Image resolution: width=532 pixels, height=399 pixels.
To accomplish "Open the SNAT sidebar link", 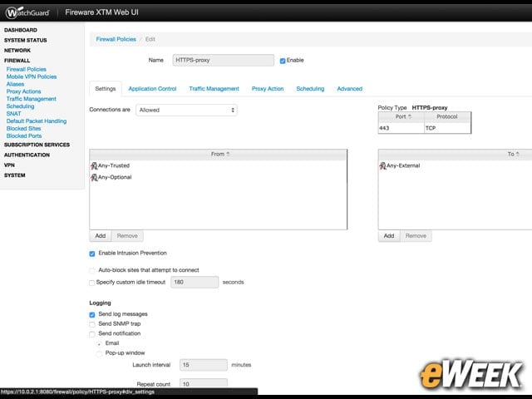I will (x=13, y=114).
